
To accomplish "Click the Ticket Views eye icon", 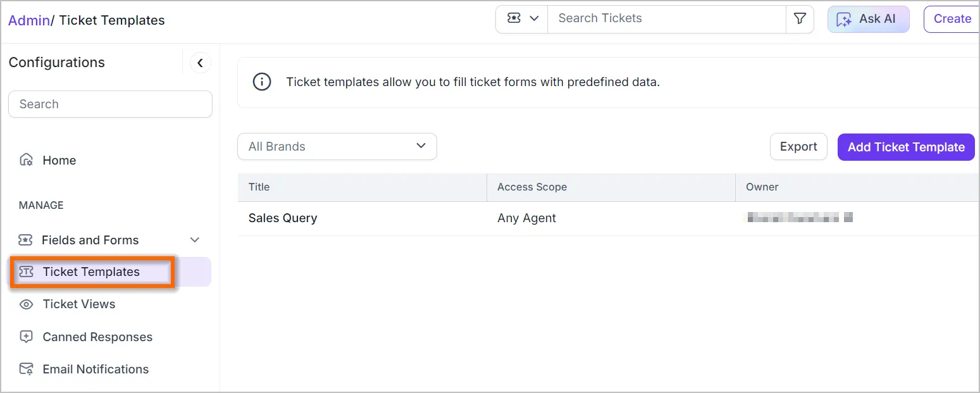I will (26, 304).
